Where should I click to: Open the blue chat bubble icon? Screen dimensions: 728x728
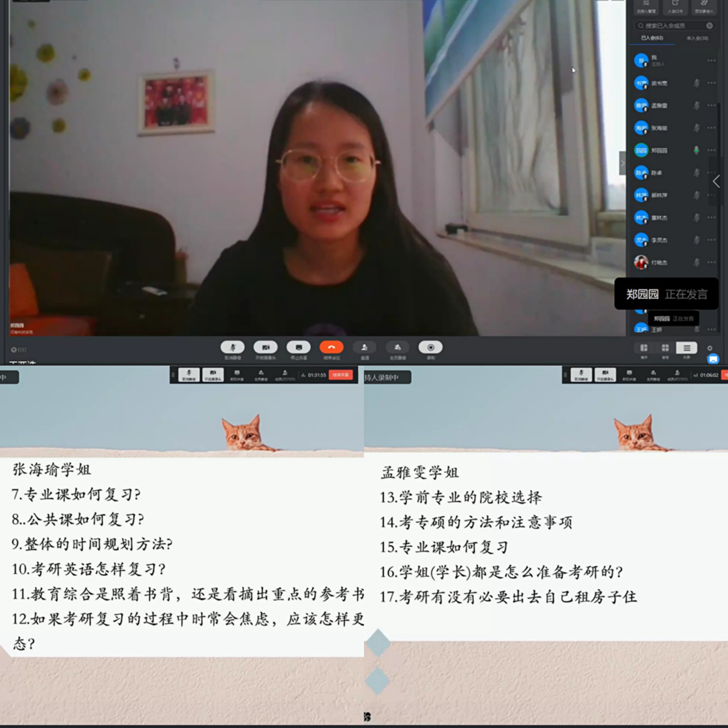(713, 359)
